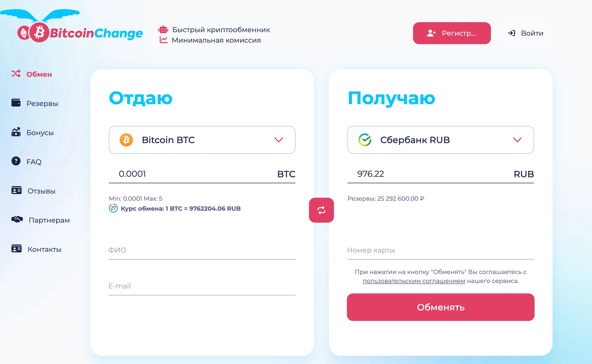Click the shuffle icon beside Обмен
Viewport: 592px width, 364px height.
[x=16, y=74]
